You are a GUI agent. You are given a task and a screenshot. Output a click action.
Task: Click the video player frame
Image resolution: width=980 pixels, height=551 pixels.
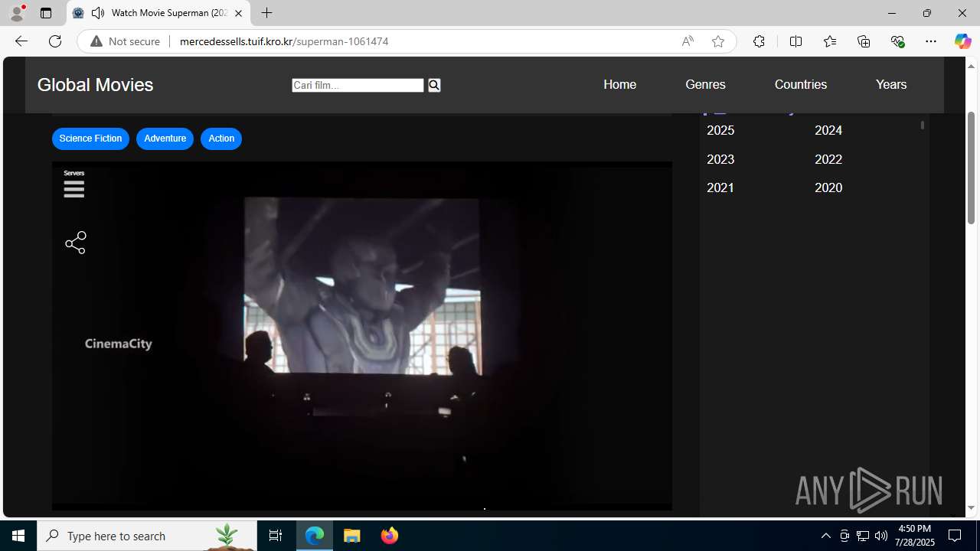point(362,336)
